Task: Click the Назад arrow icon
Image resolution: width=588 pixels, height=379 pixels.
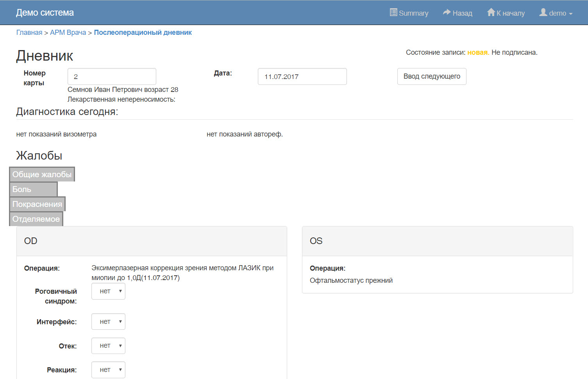Action: tap(447, 13)
